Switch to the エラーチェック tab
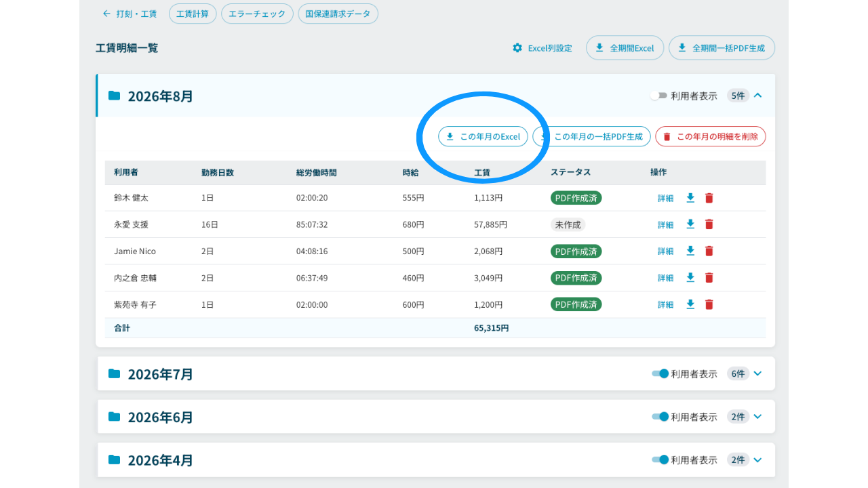Screen dimensions: 868x488 [x=258, y=14]
